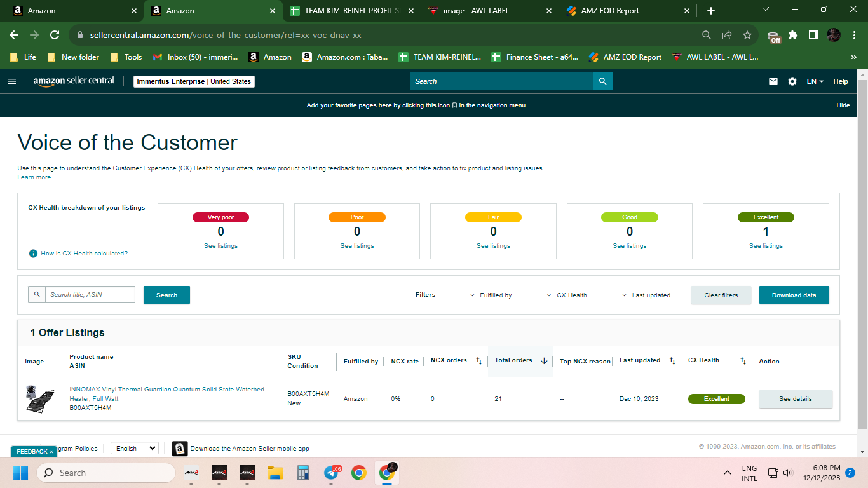
Task: Open Immeritus Enterprise account switcher
Action: [194, 81]
